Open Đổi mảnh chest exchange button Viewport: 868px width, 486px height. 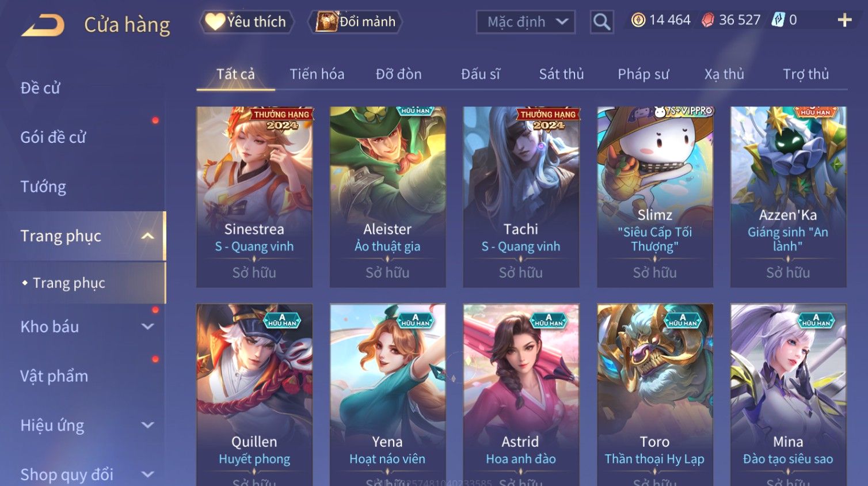tap(355, 22)
